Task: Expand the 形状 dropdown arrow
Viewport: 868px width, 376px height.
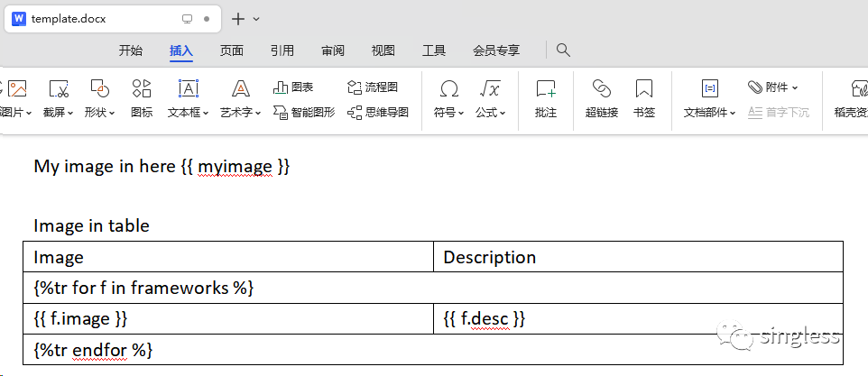Action: tap(112, 114)
